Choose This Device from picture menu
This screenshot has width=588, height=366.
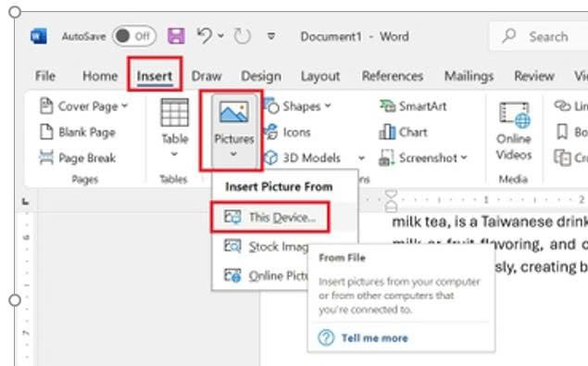[270, 218]
